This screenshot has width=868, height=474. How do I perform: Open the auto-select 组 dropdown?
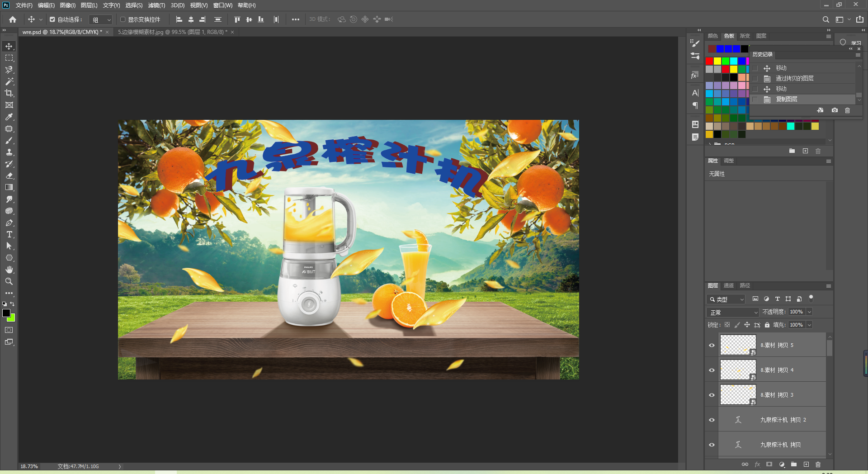(x=100, y=20)
